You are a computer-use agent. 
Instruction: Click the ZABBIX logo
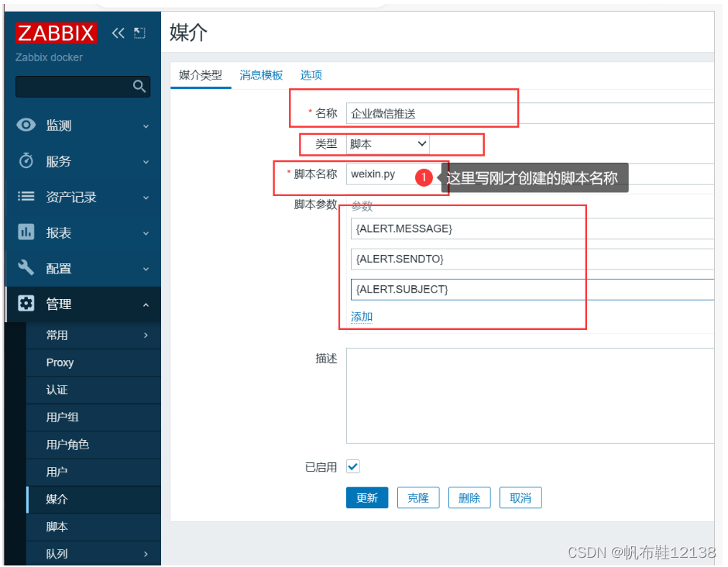(x=56, y=33)
